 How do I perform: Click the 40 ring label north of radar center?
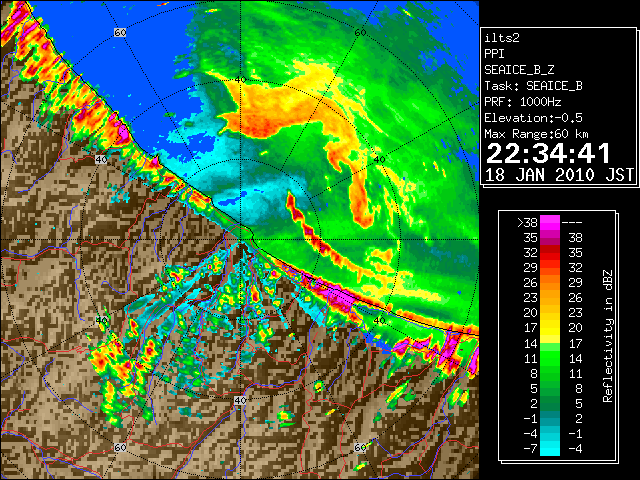point(240,79)
